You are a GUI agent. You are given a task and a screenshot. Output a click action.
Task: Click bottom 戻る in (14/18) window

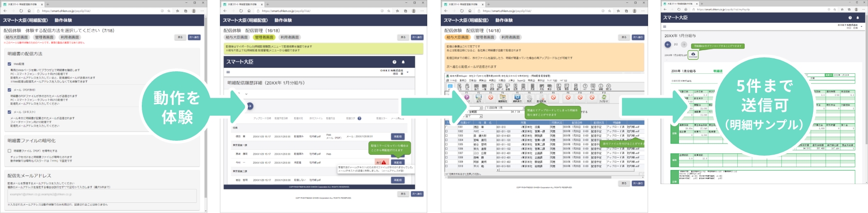tap(624, 183)
